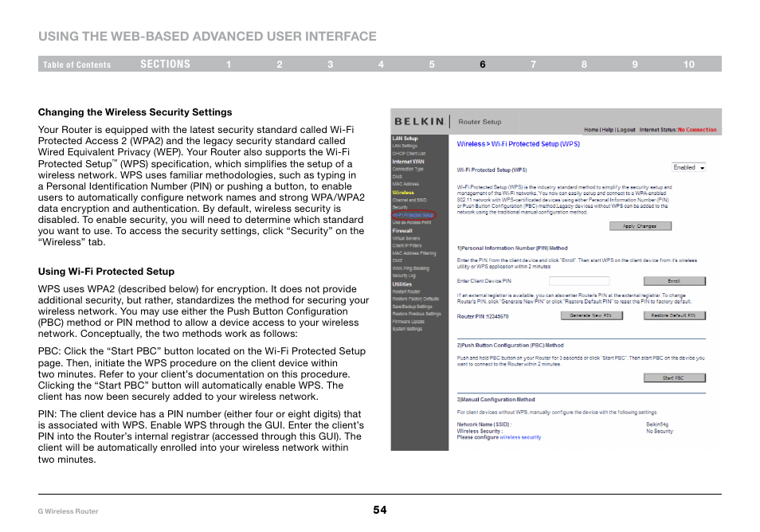The image size is (760, 532).
Task: Open LAN Settings in sidebar
Action: pos(405,146)
